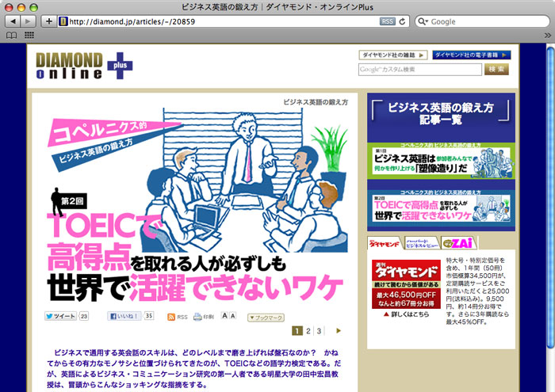Go to article page 3
555x392 pixels.
319,331
